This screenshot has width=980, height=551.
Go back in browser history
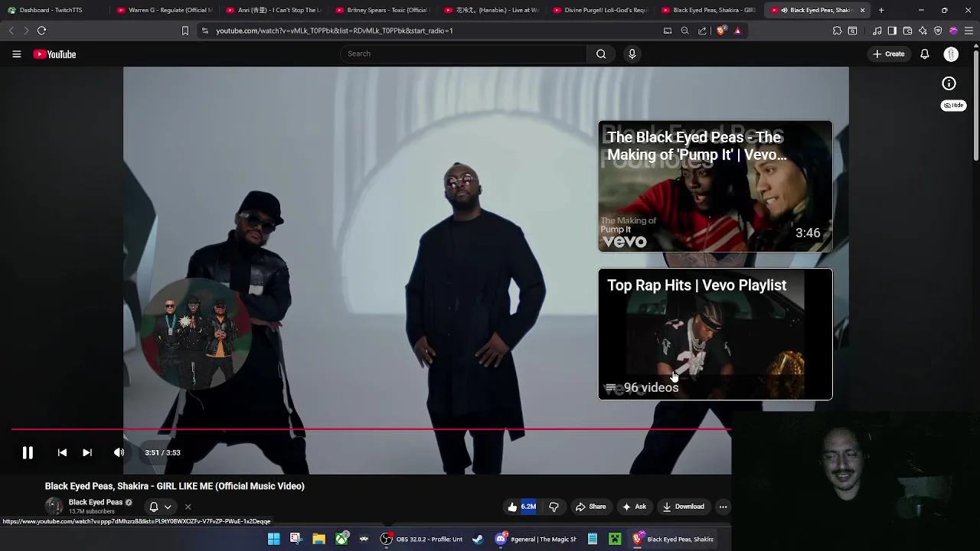pos(11,31)
